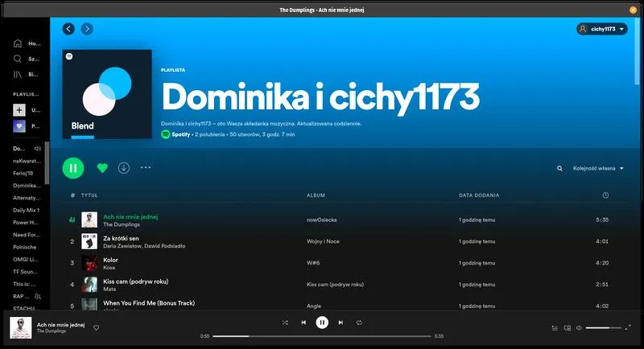Screen dimensions: 644x349
Task: Open the connect to device icon
Action: 568,328
